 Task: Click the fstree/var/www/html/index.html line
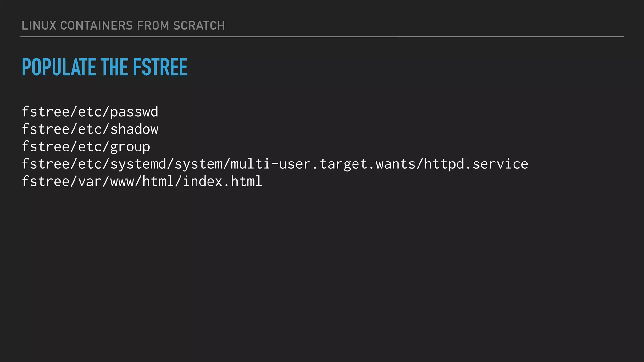pos(142,182)
